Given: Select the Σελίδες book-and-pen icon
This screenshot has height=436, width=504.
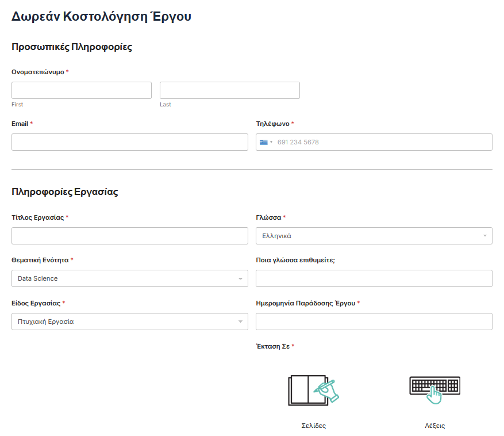Looking at the screenshot, I should (313, 391).
